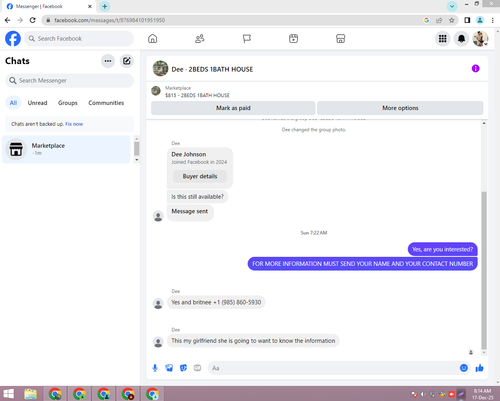Click the message text field Aa

pos(333,368)
